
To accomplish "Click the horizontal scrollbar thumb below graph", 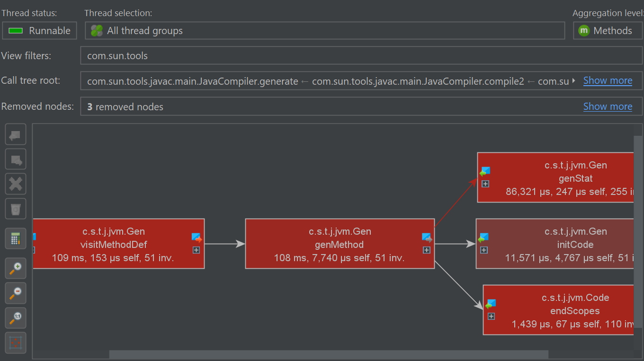I will pos(329,354).
